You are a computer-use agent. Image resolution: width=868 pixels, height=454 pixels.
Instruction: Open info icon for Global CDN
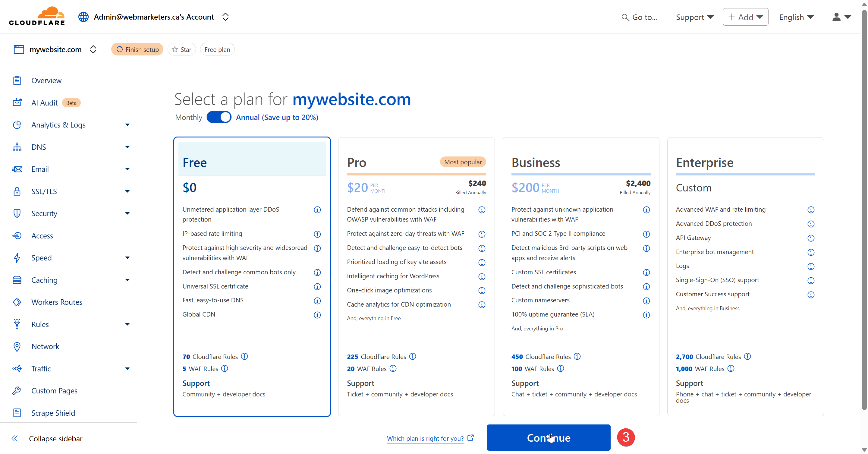317,314
